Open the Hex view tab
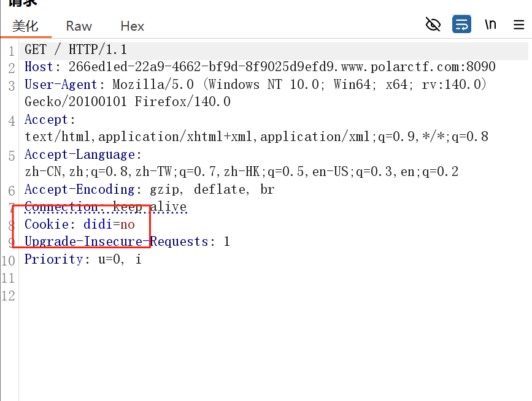532x401 pixels. [x=133, y=26]
